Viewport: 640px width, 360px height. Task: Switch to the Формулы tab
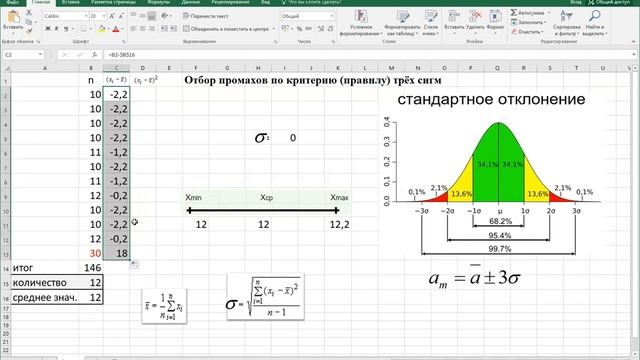(158, 2)
